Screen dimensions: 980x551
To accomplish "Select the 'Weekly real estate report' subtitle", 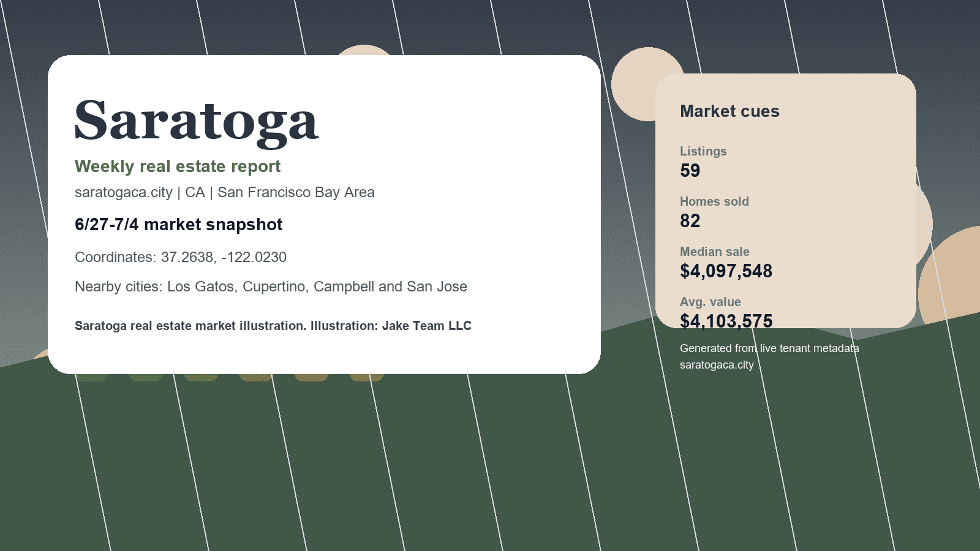I will click(178, 167).
